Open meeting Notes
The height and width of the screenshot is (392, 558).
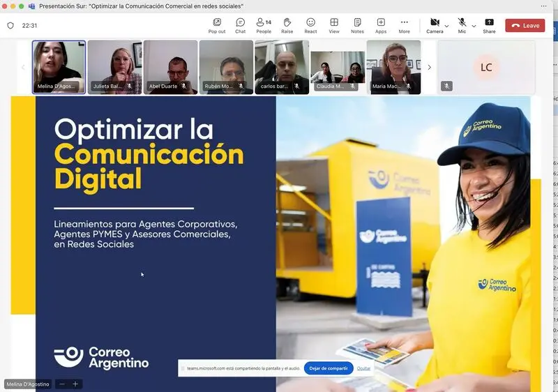(357, 26)
